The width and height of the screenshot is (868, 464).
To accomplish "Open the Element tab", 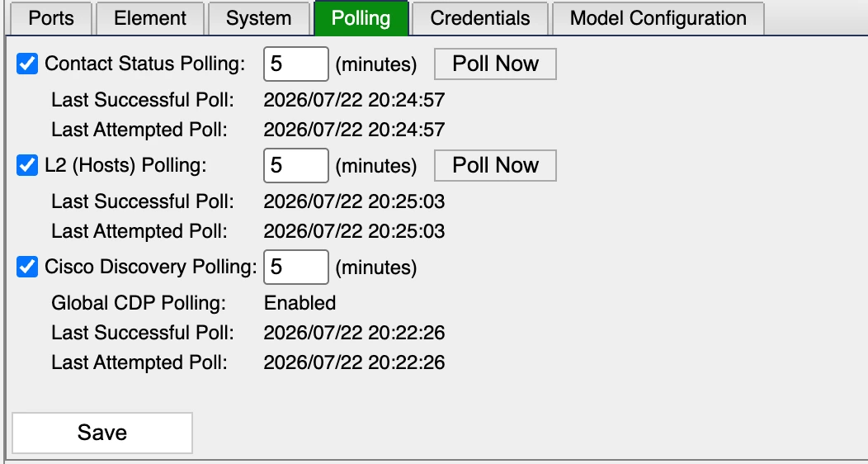I will click(150, 18).
